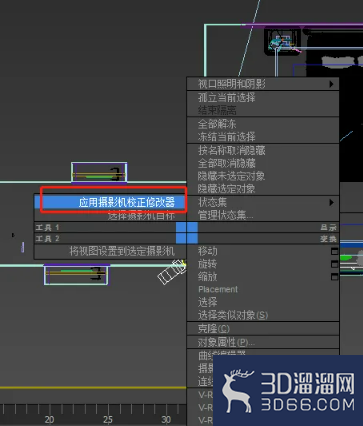The height and width of the screenshot is (426, 363).
Task: Open the 视口照明和阴影 menu item
Action: (x=263, y=84)
